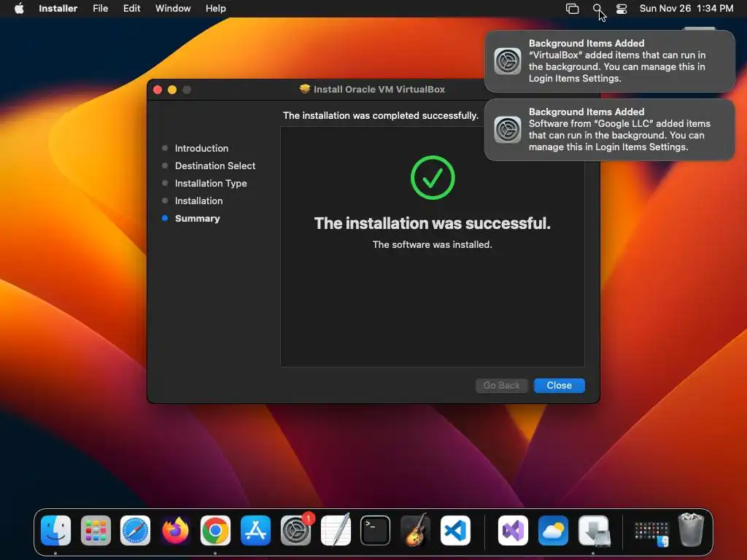Select the Summary step
Viewport: 747px width, 560px height.
(x=197, y=219)
